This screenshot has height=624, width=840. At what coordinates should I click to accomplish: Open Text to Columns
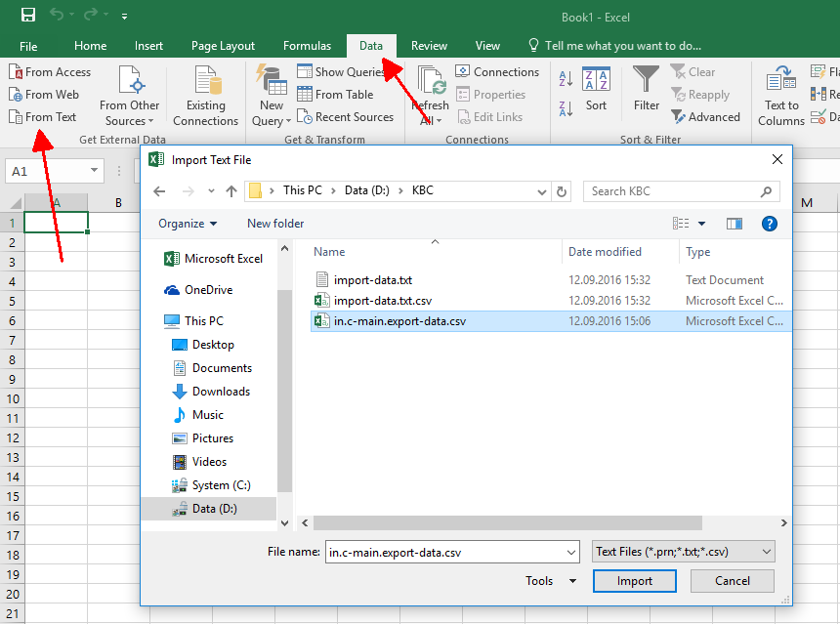pos(781,97)
